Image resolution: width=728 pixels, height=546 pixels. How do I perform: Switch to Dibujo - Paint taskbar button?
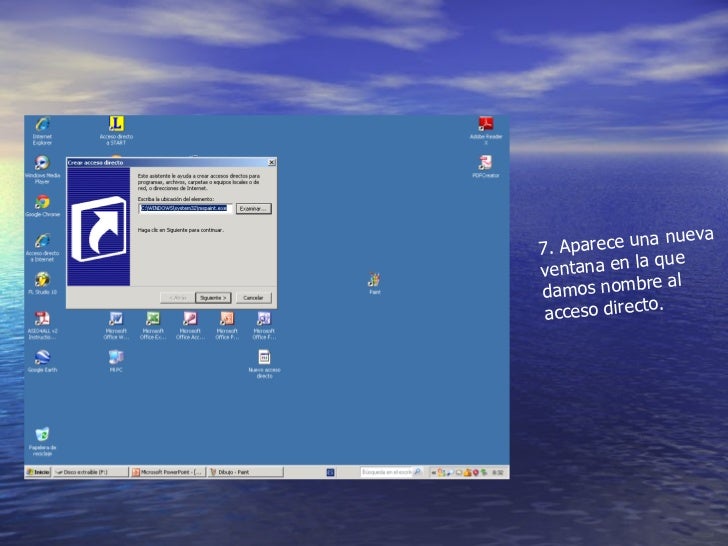pyautogui.click(x=236, y=471)
